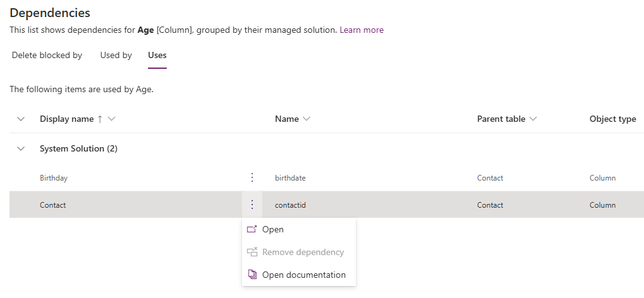Follow the Learn more link
Viewport: 644px width, 298px height.
[361, 30]
